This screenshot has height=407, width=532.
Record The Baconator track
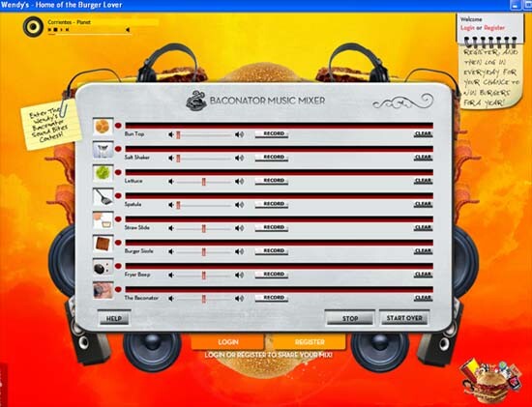272,298
